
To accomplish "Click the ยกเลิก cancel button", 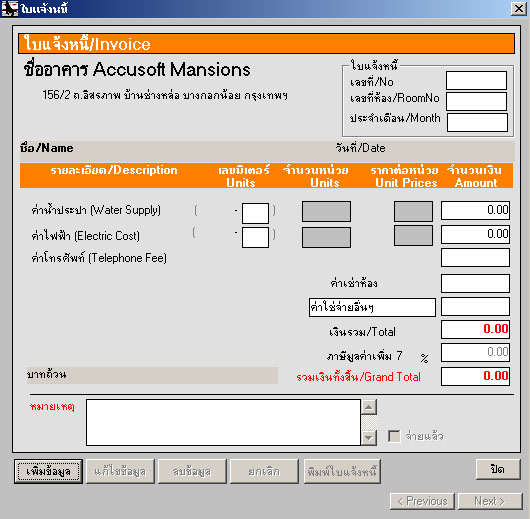I will point(264,471).
